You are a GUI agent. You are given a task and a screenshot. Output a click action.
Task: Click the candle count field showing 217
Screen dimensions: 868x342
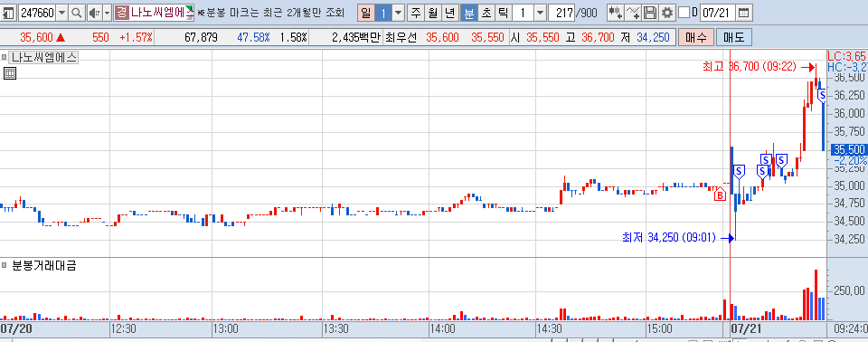tap(561, 12)
